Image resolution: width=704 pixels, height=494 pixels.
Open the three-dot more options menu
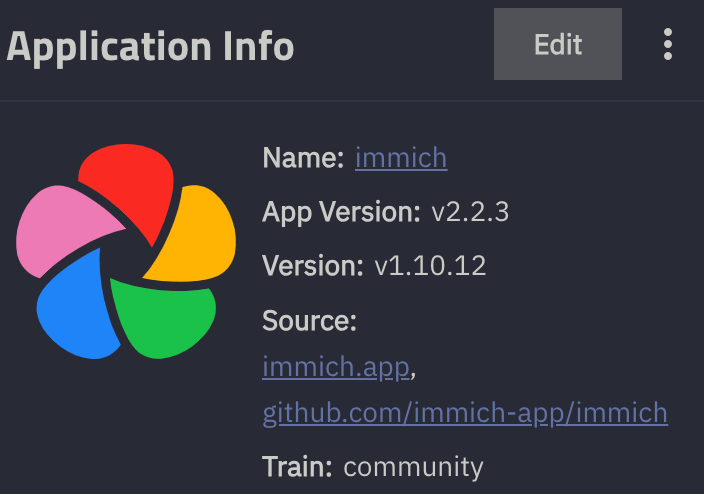coord(668,45)
